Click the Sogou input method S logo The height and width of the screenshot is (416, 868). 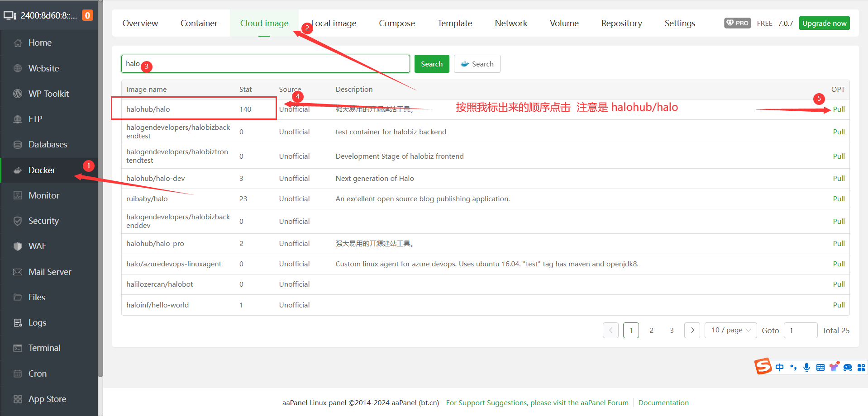click(x=763, y=366)
